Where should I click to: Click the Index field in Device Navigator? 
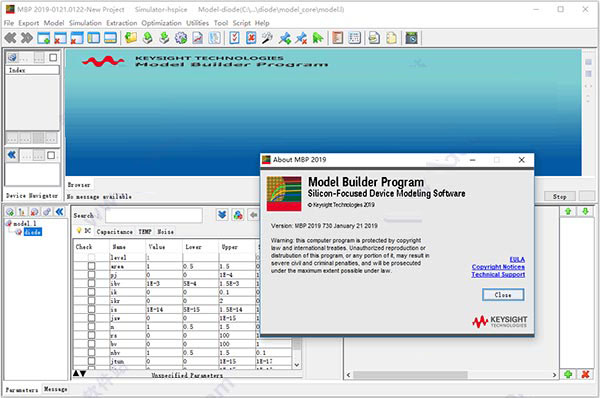32,70
